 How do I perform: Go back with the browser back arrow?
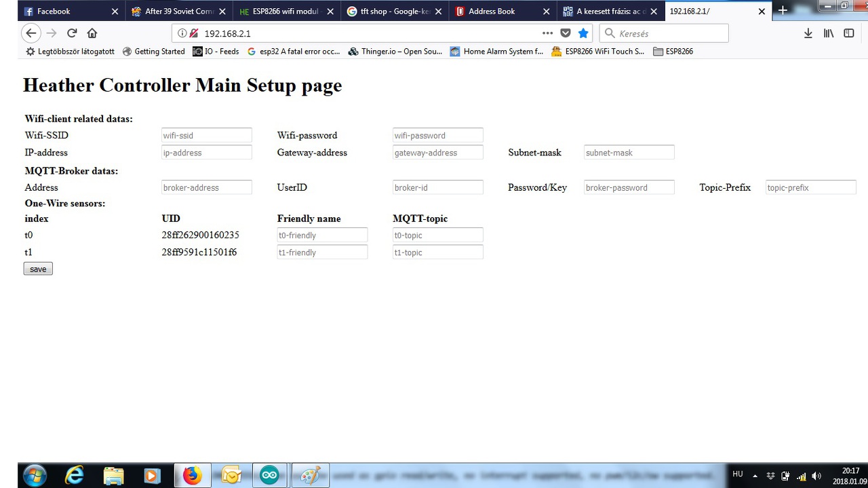coord(31,33)
